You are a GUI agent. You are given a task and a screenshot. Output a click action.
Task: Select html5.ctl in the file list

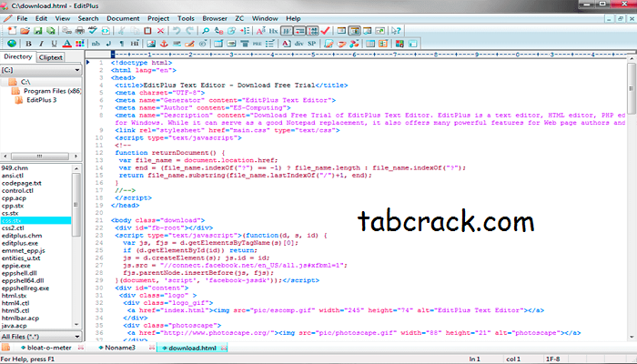click(15, 310)
